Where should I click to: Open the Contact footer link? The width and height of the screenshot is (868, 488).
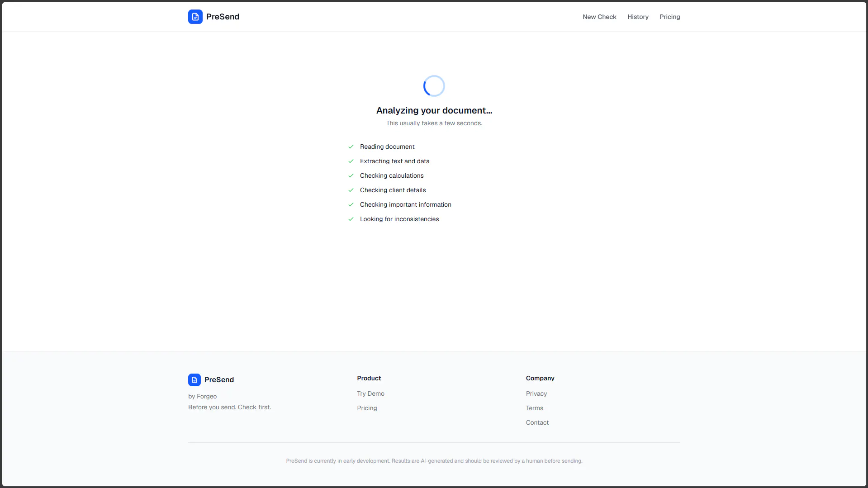(537, 422)
